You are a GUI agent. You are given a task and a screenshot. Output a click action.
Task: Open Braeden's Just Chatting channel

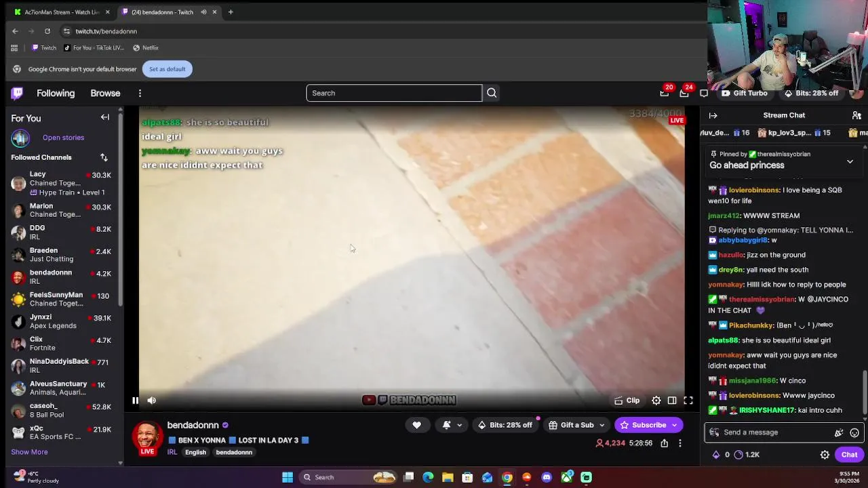tap(61, 255)
